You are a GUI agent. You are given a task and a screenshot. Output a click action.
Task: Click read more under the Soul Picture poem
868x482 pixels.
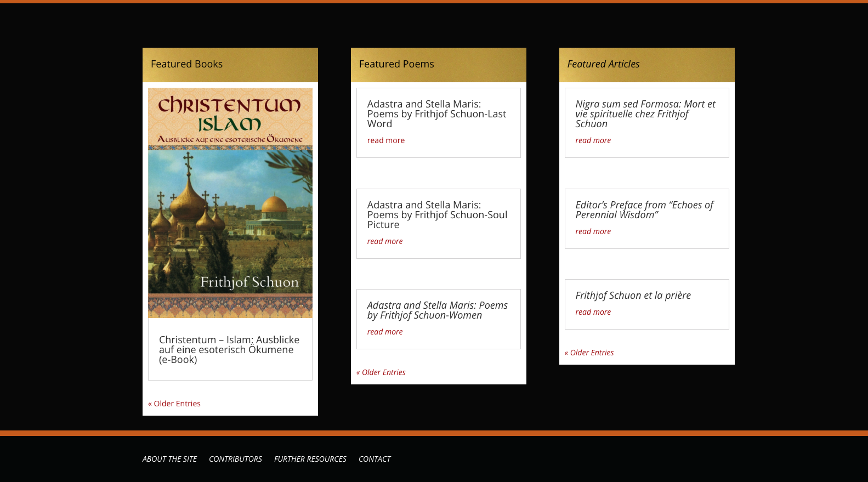tap(385, 241)
